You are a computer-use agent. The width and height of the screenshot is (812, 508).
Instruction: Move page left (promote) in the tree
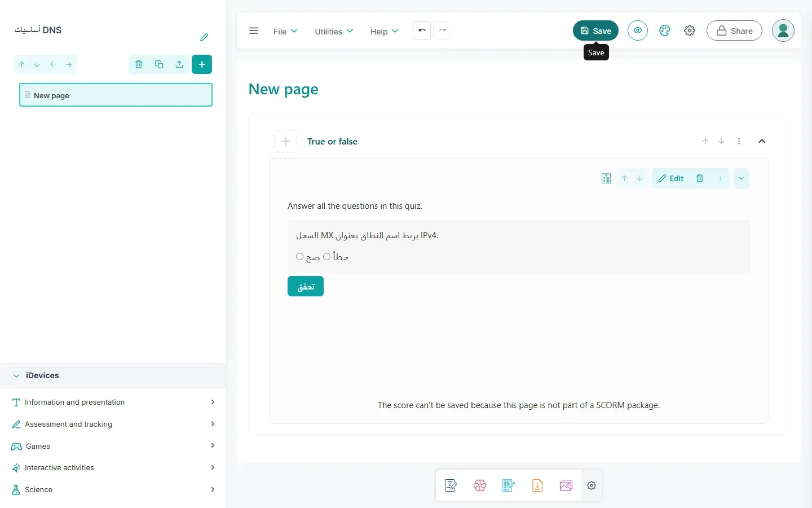tap(53, 64)
